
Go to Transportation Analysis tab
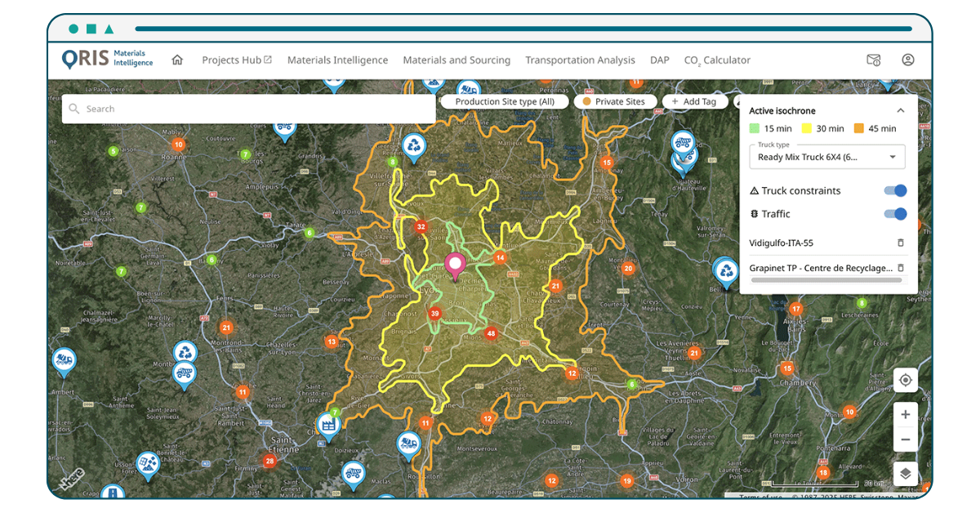tap(580, 60)
